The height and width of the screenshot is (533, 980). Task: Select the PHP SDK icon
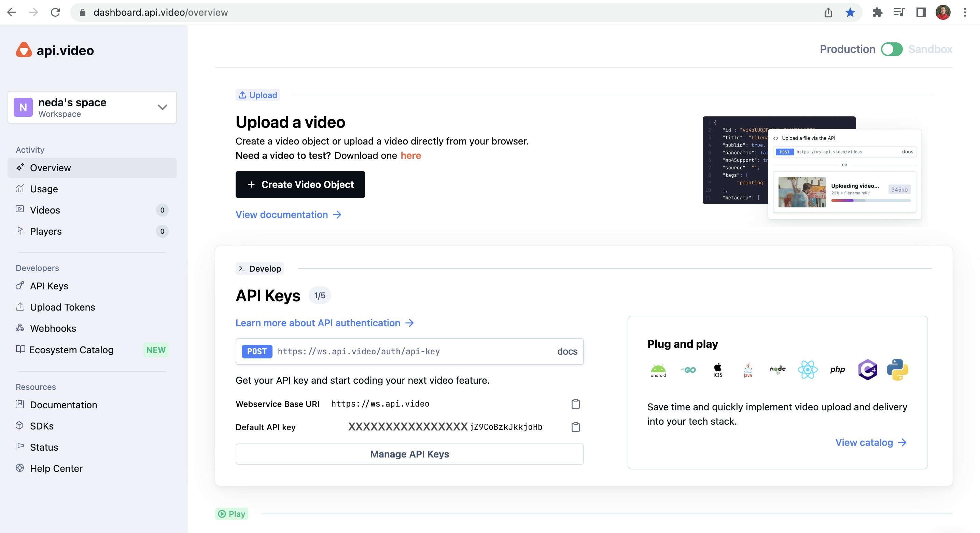point(837,370)
